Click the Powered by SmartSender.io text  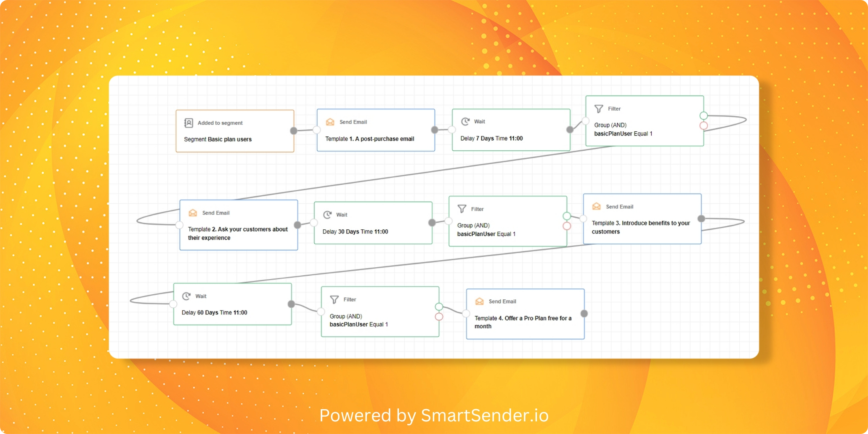434,415
